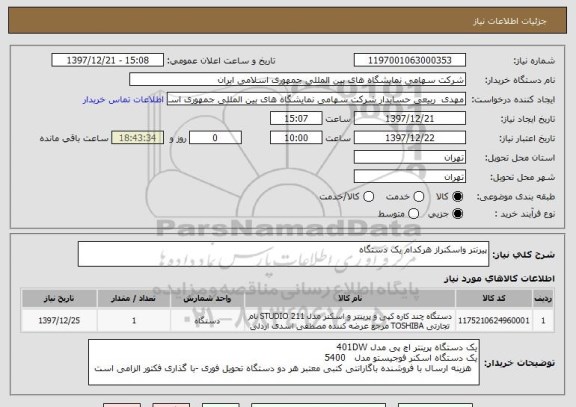The width and height of the screenshot is (576, 407).
Task: Click the تاریخ اعتبار نیاز label
Action: 527,138
